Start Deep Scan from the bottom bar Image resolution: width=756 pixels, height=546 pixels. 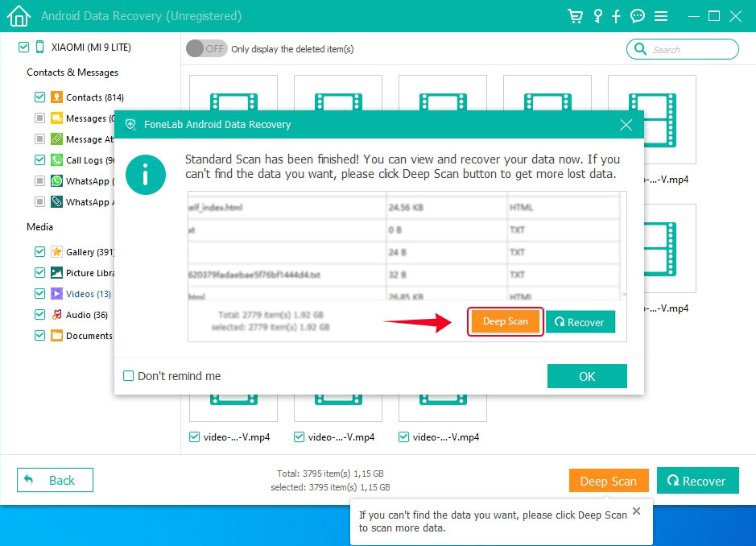[609, 481]
